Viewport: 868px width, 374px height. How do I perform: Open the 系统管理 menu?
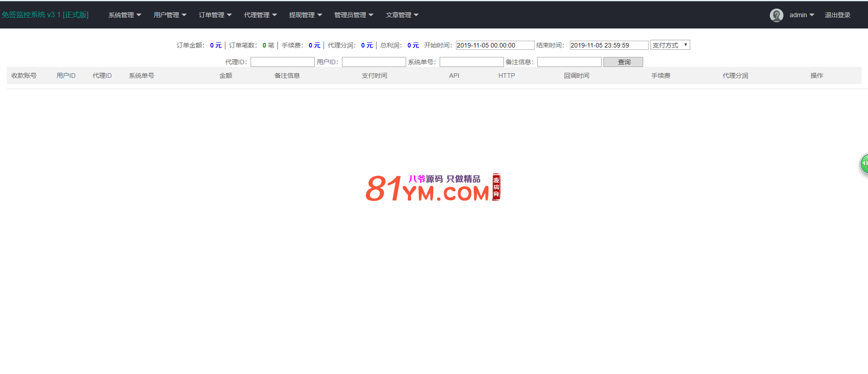click(x=125, y=15)
